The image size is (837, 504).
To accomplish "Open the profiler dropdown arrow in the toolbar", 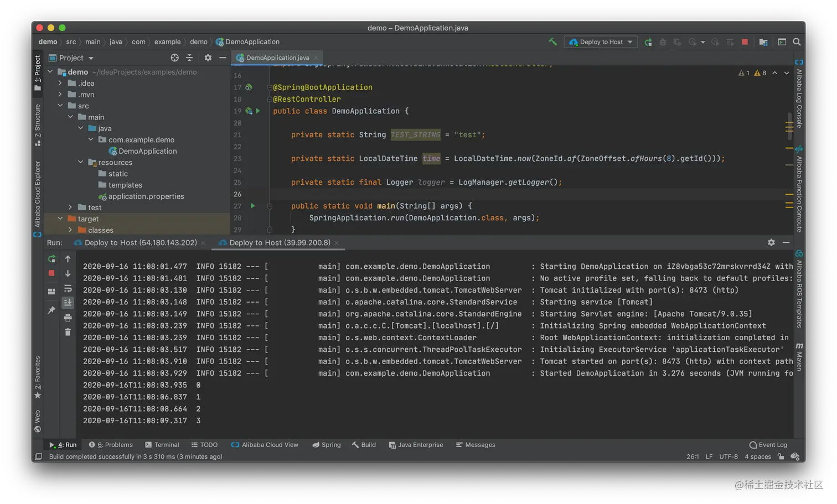I will (703, 42).
